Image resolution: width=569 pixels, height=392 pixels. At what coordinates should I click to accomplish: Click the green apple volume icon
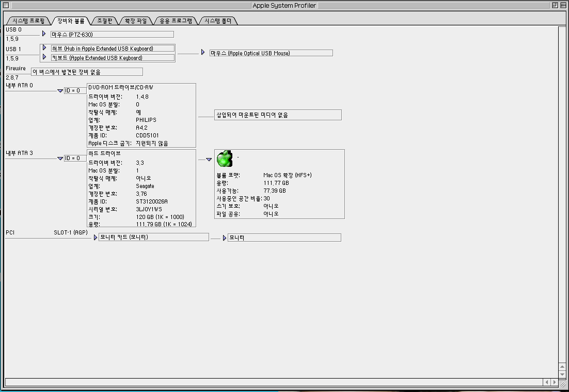(x=225, y=159)
